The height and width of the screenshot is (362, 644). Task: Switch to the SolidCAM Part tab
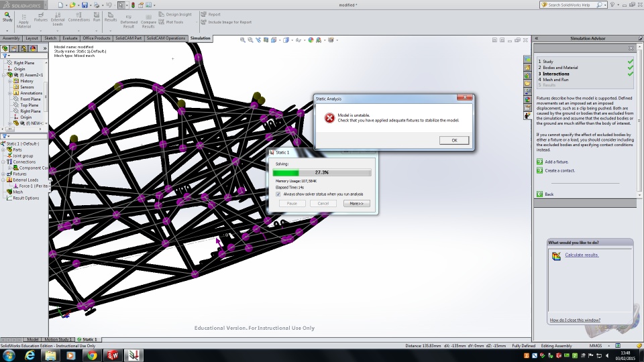click(x=128, y=38)
